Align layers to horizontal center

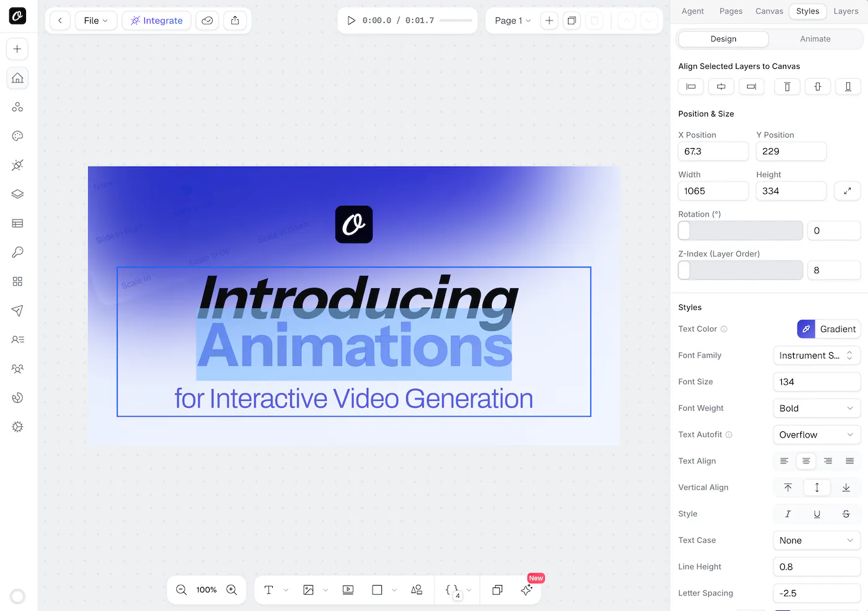tap(721, 87)
